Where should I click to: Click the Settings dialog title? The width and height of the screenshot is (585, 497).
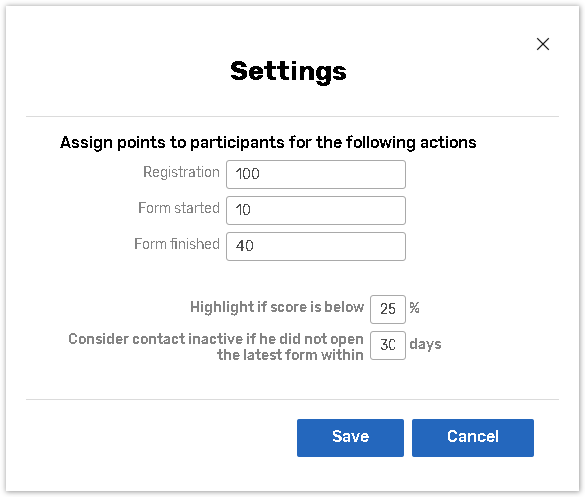point(288,72)
